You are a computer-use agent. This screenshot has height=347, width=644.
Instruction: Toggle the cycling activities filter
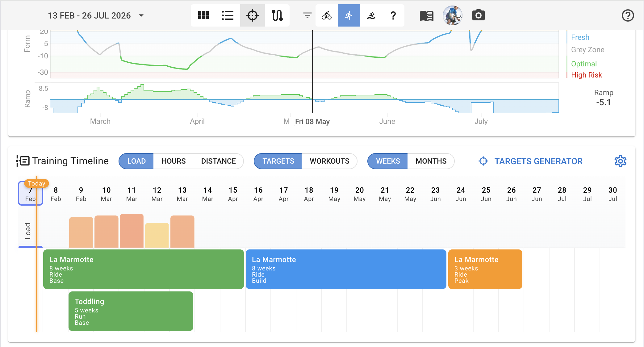(x=326, y=15)
